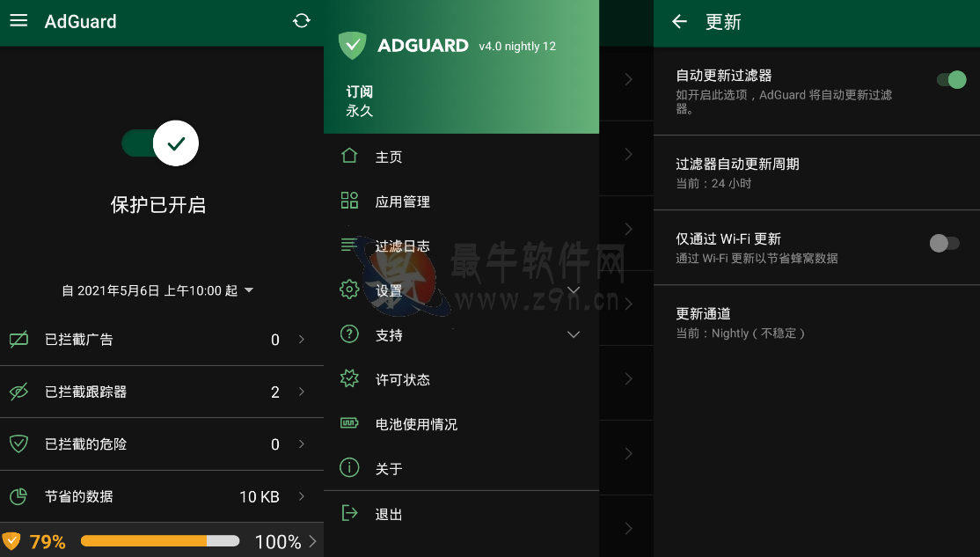Expand the 支持 submenu chevron
980x557 pixels.
573,335
